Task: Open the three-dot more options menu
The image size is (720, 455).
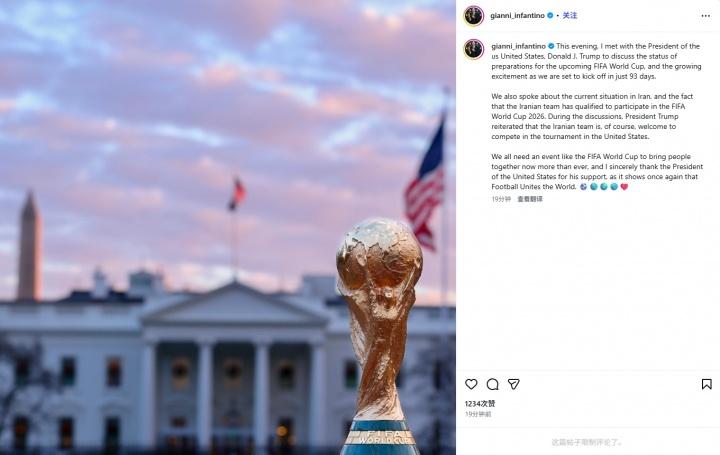Action: (706, 16)
